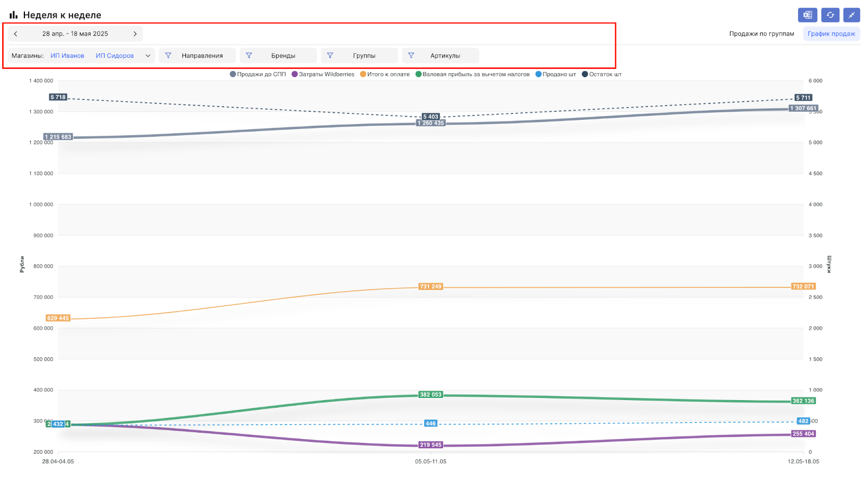Click the green Валовая прибыль legend dot
This screenshot has width=868, height=489.
[419, 74]
